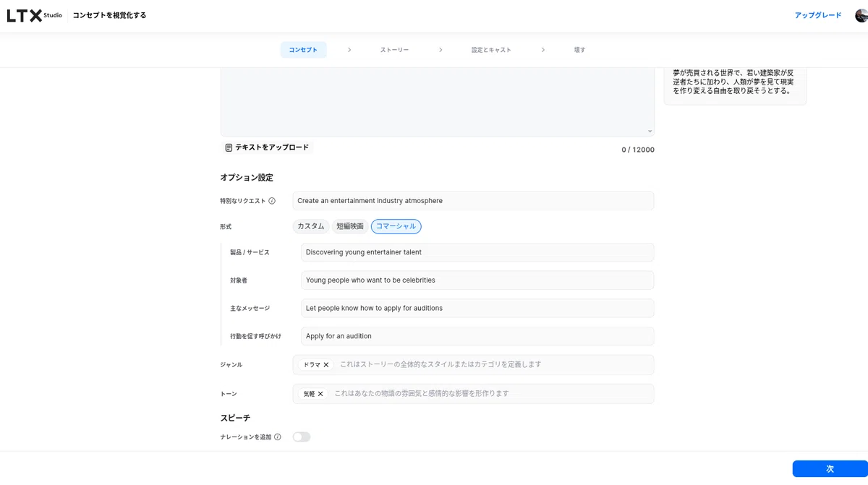Open the トーン tag selector field
This screenshot has height=485, width=868.
(x=473, y=394)
